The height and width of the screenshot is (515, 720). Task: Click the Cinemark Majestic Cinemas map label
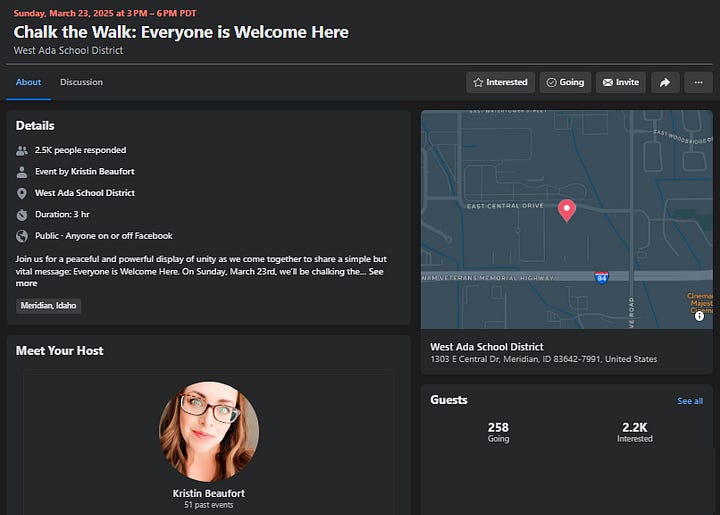pos(700,303)
